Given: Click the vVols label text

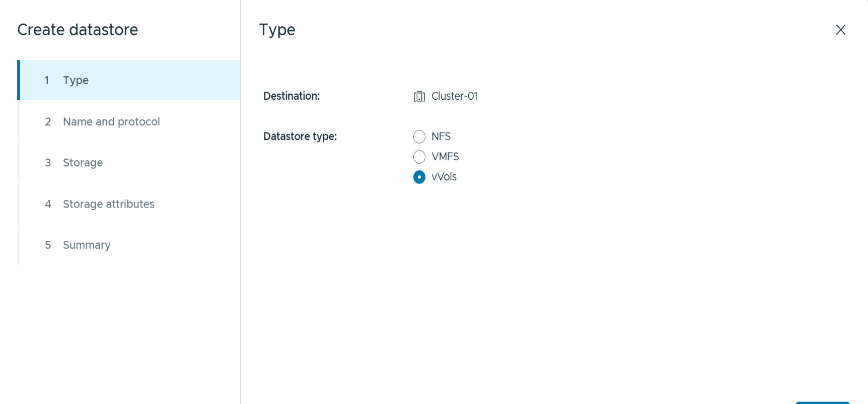Looking at the screenshot, I should click(x=444, y=177).
